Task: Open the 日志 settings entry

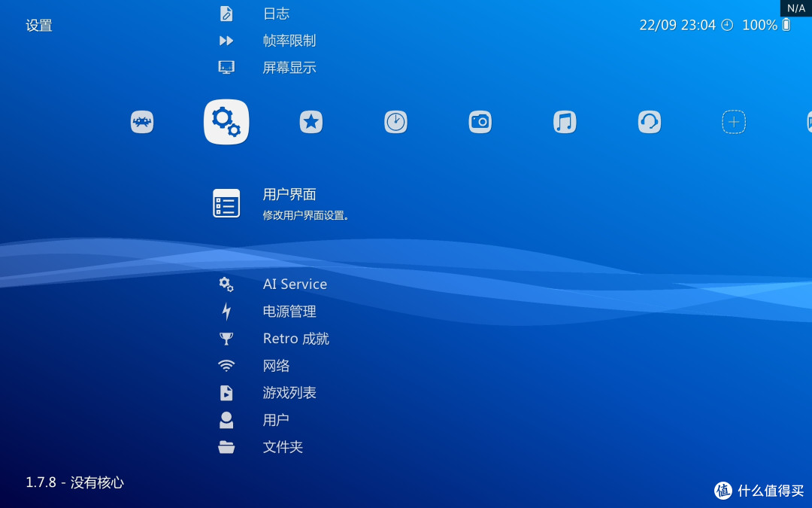Action: pyautogui.click(x=276, y=14)
